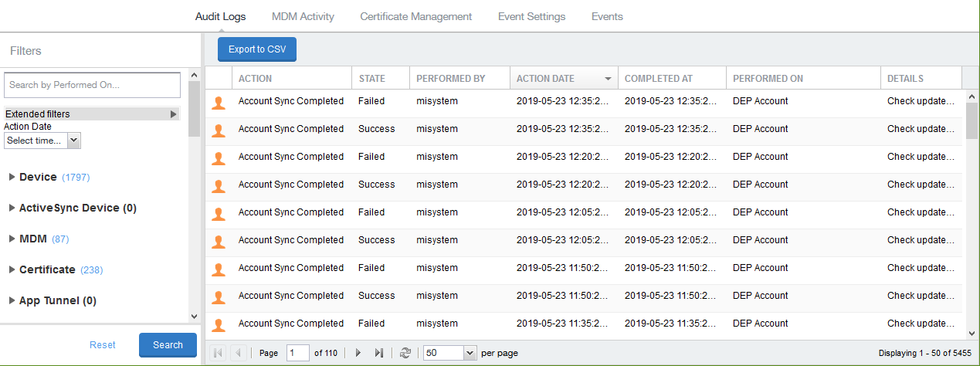980x366 pixels.
Task: Click Export to CSV button
Action: (257, 49)
